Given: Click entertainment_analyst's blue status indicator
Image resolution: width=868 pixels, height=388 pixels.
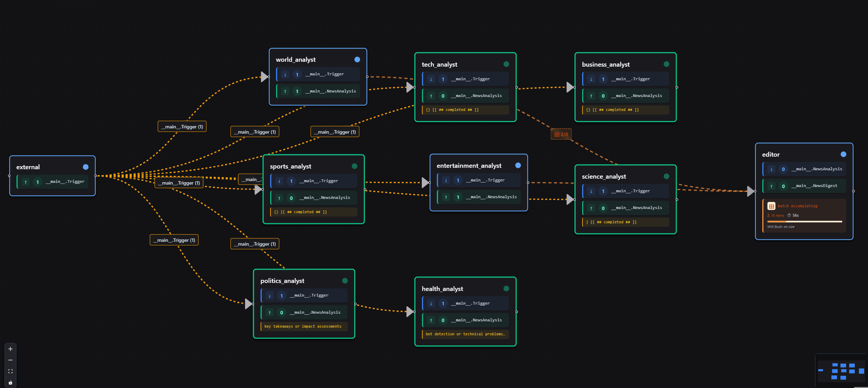Looking at the screenshot, I should click(x=518, y=165).
